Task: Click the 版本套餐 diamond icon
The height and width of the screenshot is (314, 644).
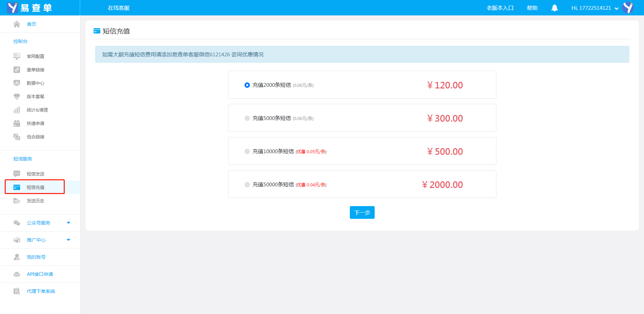Action: tap(17, 97)
